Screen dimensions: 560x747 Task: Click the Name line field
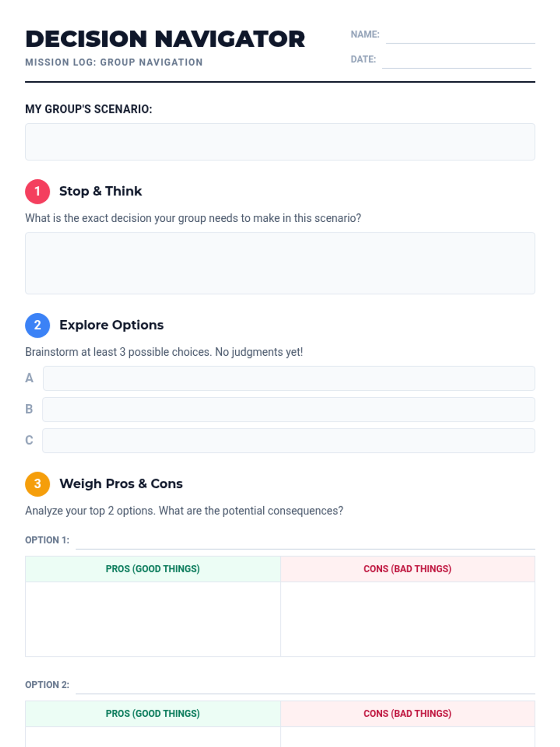point(460,35)
